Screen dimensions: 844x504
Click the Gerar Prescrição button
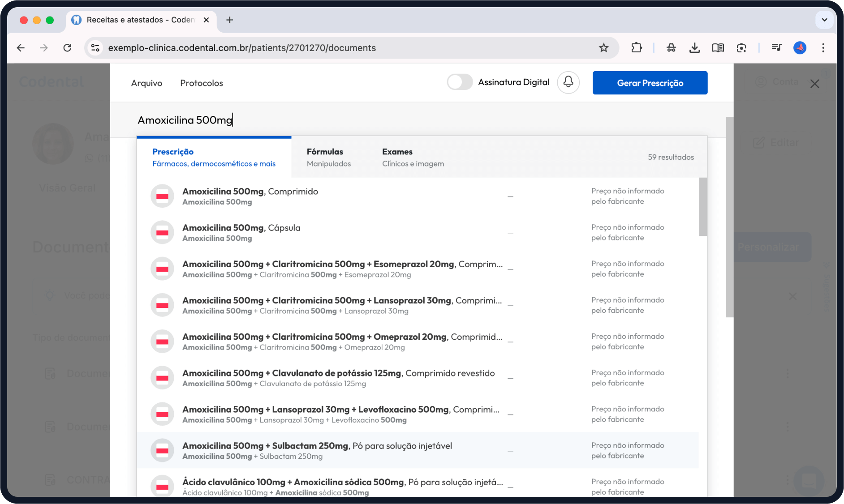[x=650, y=83]
